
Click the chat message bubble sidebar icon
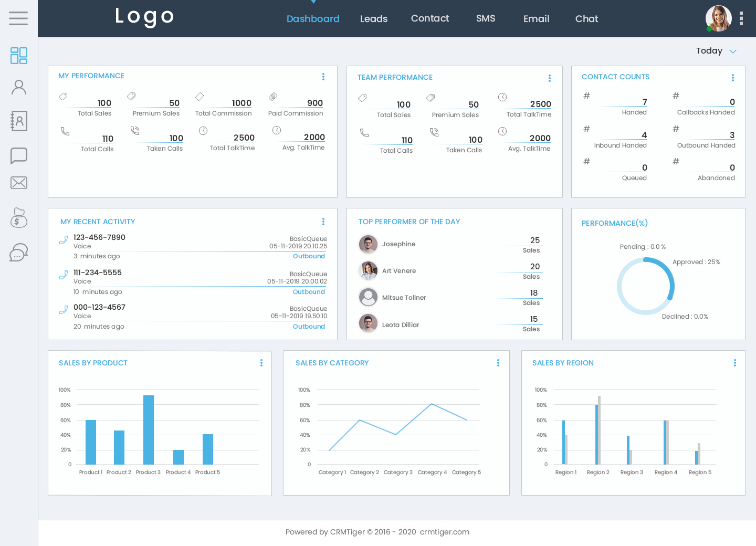coord(19,155)
